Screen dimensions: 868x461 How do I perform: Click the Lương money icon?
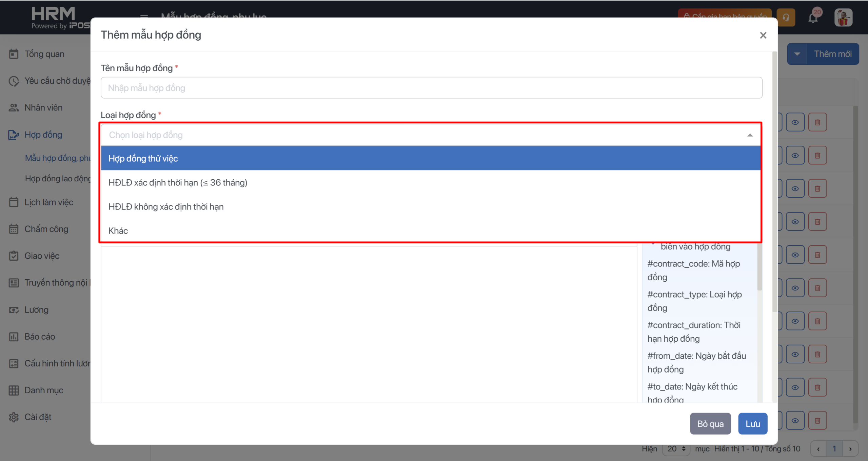click(14, 310)
